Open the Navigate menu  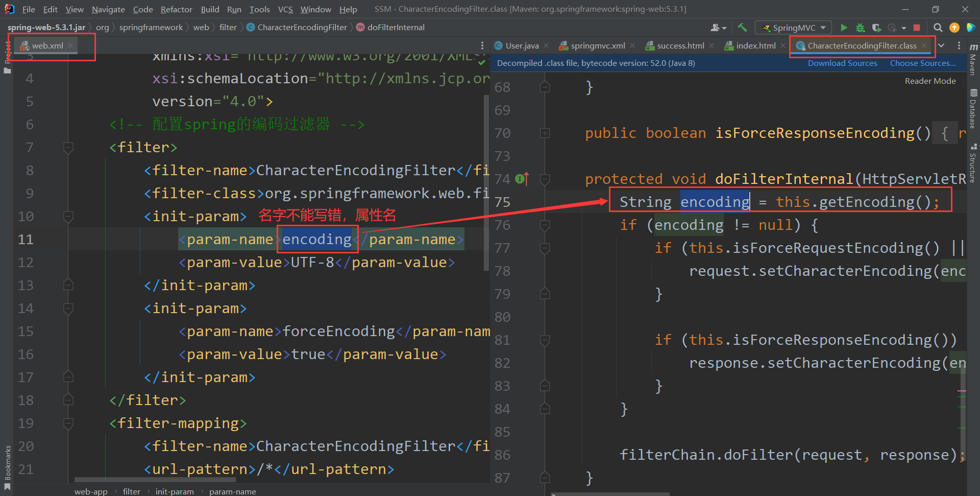(x=108, y=9)
